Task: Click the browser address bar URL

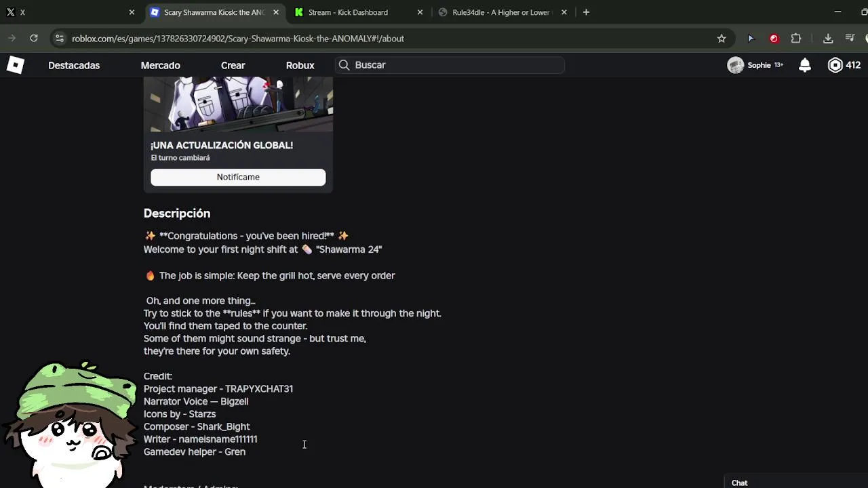Action: click(x=238, y=39)
